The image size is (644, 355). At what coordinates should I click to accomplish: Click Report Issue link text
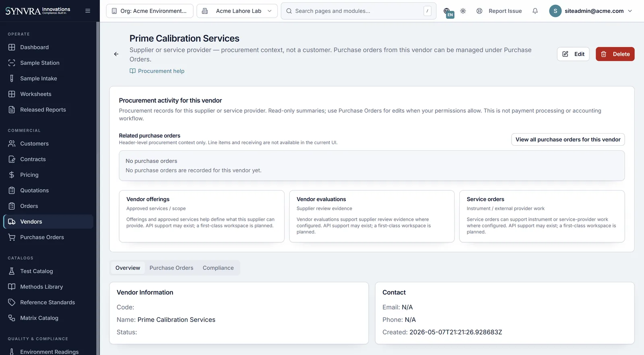tap(505, 11)
